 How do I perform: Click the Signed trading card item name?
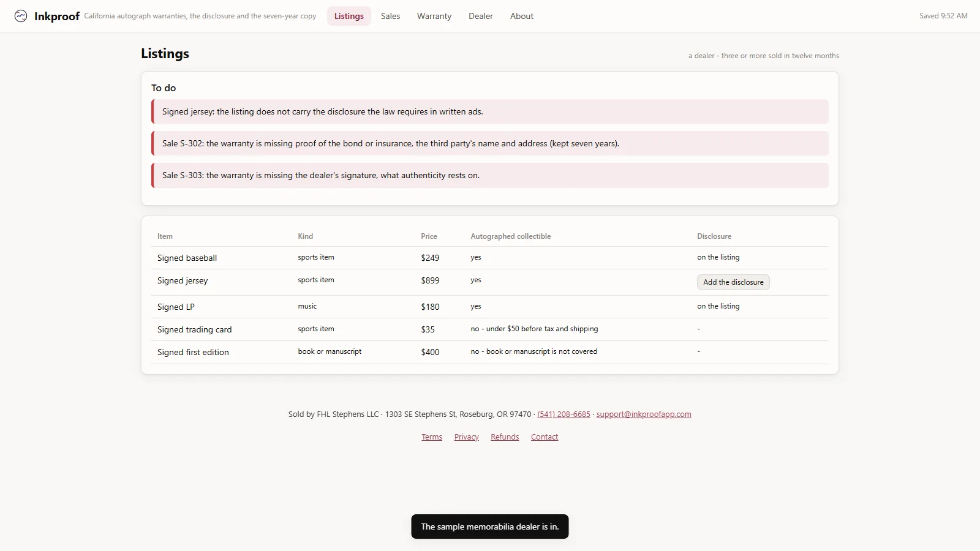[194, 329]
